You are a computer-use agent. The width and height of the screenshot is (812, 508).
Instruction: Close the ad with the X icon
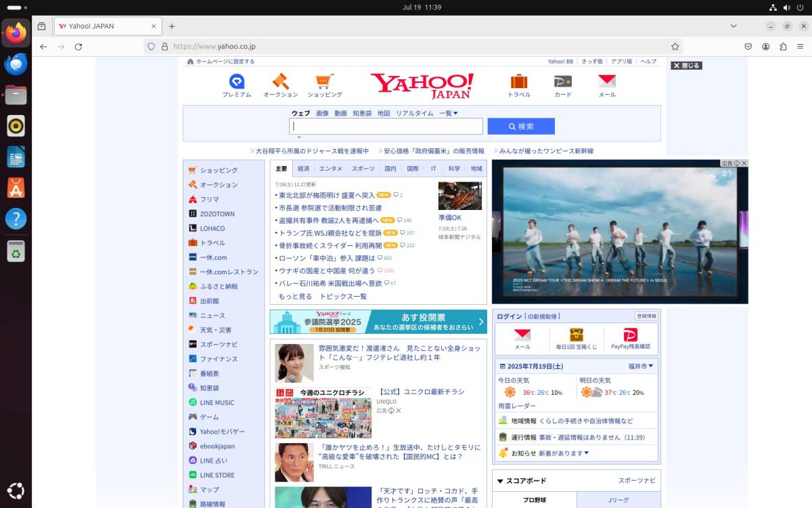[x=744, y=163]
